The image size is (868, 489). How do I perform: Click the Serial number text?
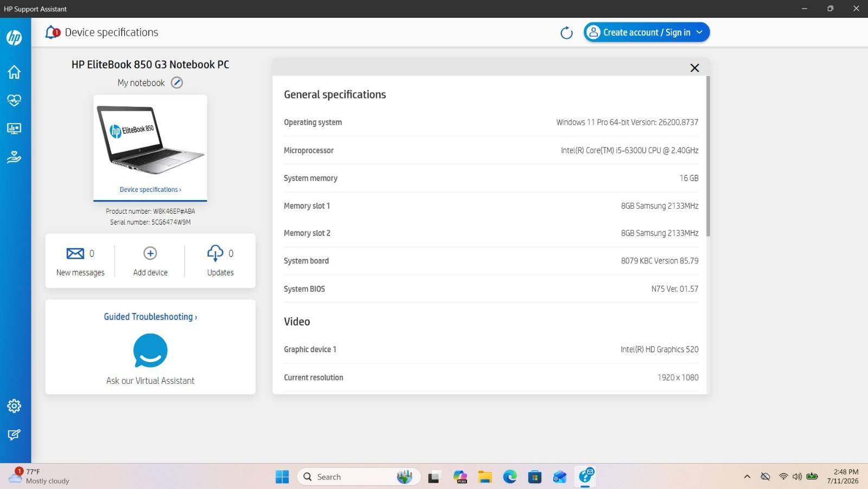[150, 222]
